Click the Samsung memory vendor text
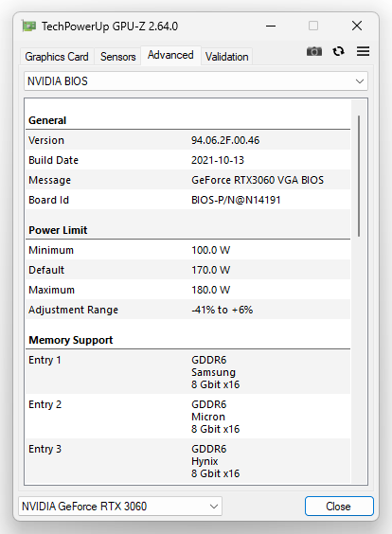Viewport: 392px width, 534px height. 213,372
